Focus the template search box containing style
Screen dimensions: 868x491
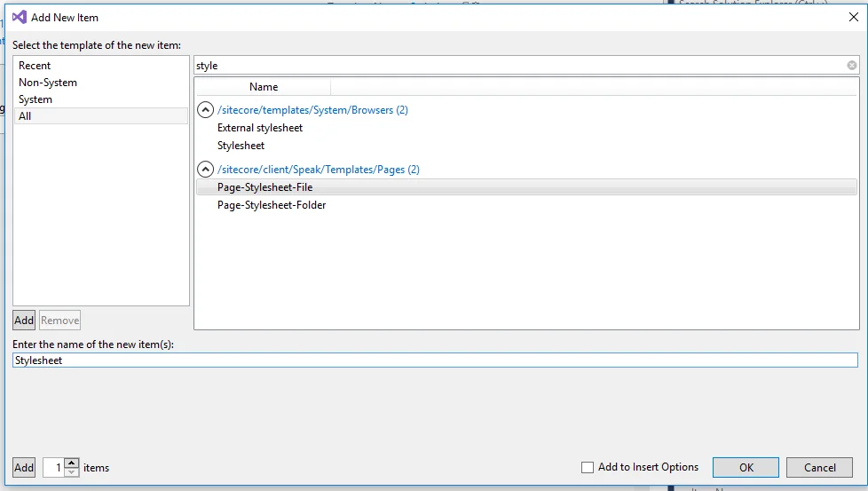click(x=520, y=66)
